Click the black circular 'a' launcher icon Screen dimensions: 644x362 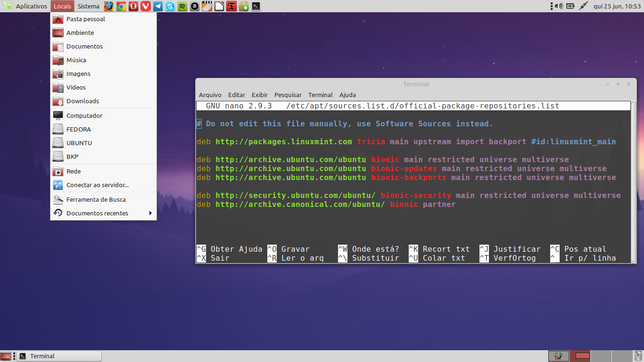pyautogui.click(x=195, y=6)
